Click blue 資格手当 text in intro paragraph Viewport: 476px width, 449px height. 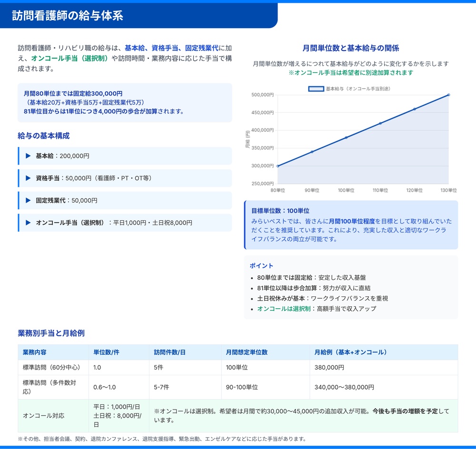165,48
